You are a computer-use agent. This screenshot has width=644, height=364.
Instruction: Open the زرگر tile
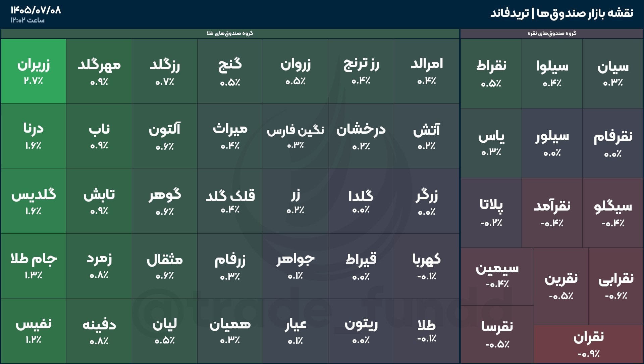point(427,201)
